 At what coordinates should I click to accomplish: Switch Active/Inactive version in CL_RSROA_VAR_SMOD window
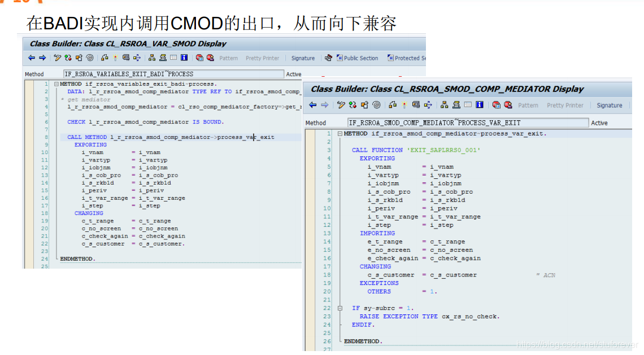68,58
